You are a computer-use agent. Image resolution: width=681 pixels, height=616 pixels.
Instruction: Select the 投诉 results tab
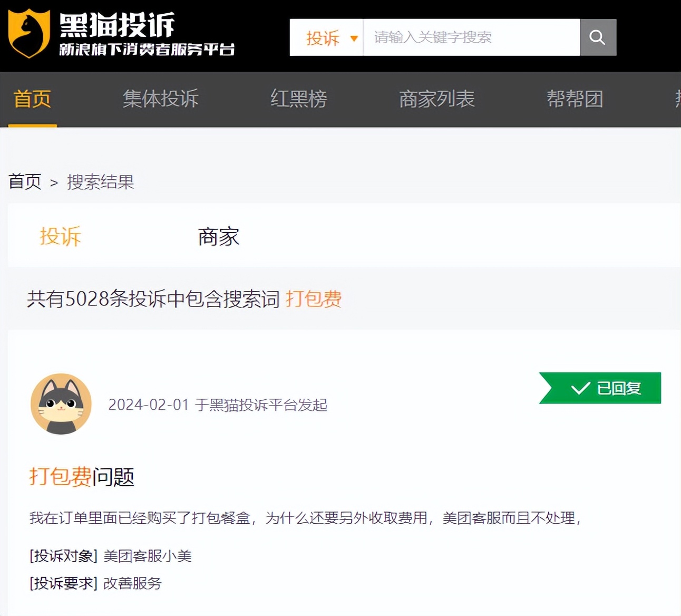click(60, 236)
